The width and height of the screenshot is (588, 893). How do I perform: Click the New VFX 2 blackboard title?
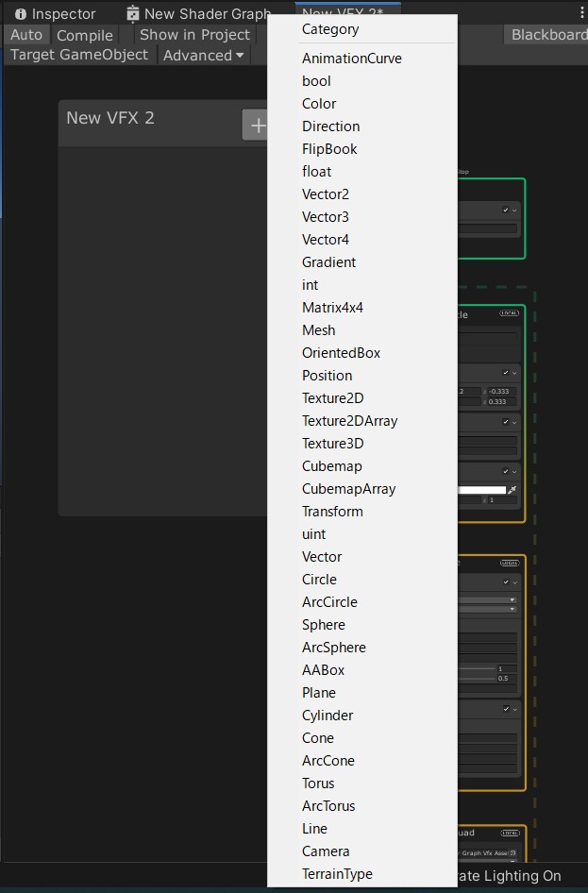(110, 118)
